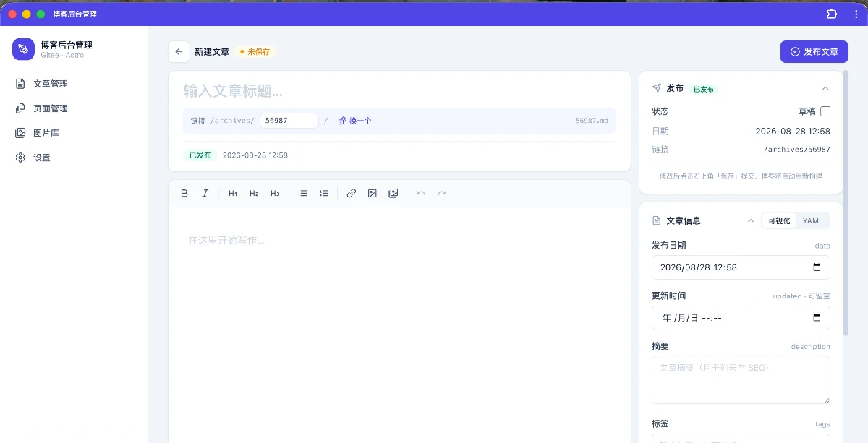Insert a hyperlink

(x=352, y=194)
